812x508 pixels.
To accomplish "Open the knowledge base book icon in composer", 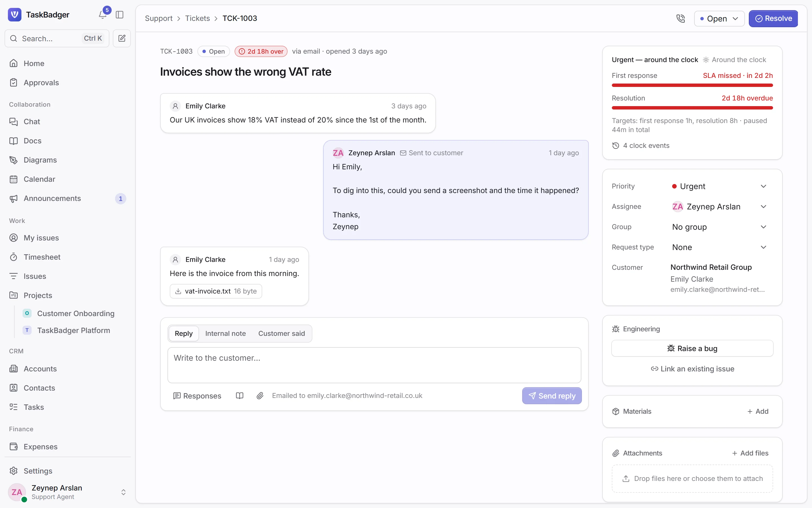I will (240, 396).
